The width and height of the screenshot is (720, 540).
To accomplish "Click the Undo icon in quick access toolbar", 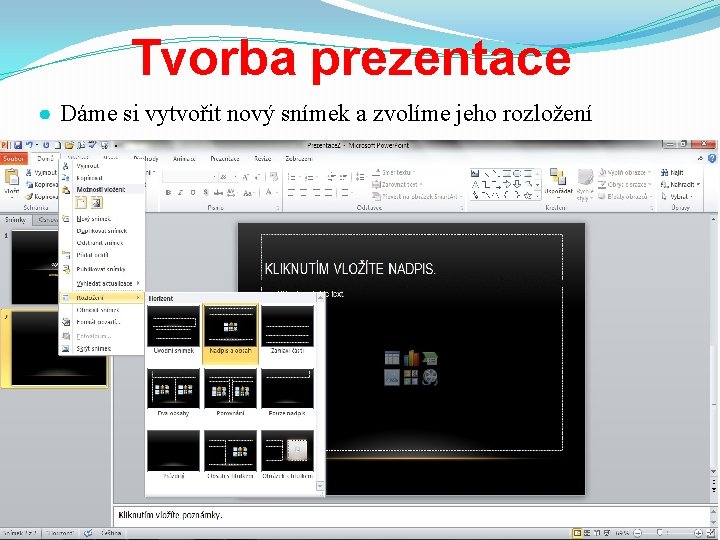I will (x=30, y=145).
